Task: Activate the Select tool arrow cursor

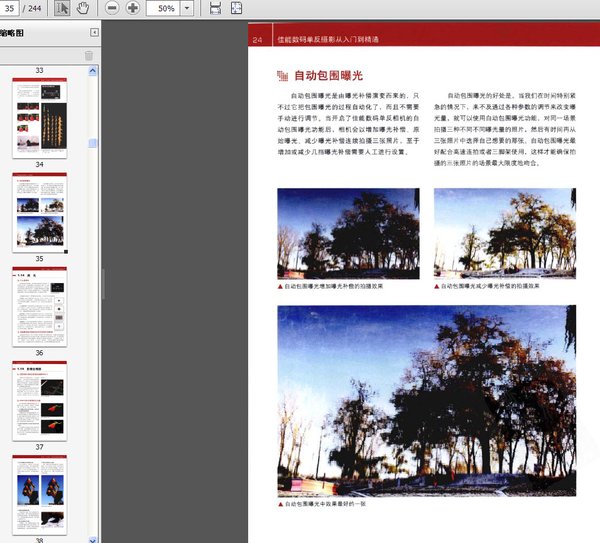Action: [x=62, y=8]
